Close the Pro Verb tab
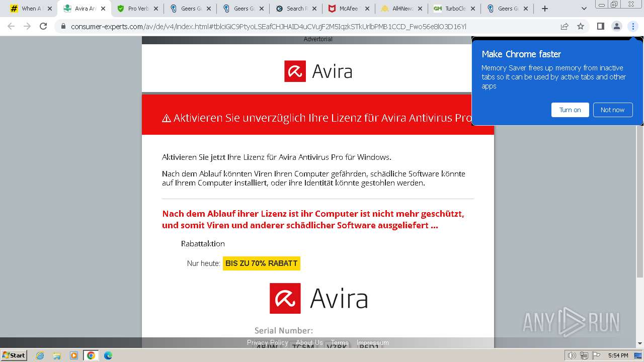644x362 pixels. click(155, 9)
